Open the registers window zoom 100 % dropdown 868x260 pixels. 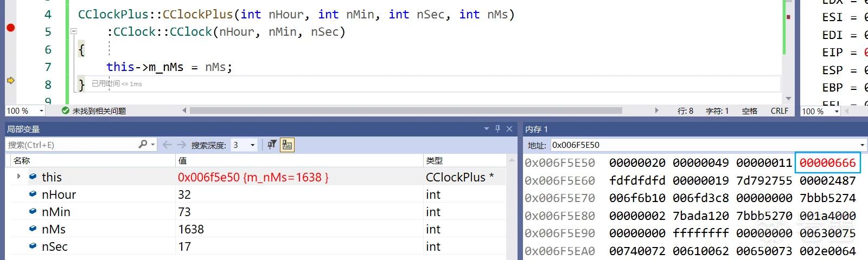pos(837,111)
